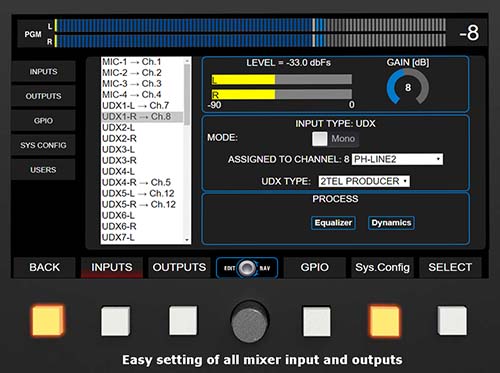Click the hardware button under SELECT

coord(452,321)
